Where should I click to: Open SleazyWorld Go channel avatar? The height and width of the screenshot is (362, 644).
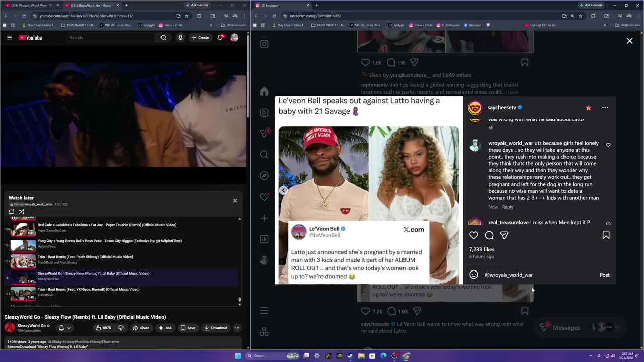pos(10,328)
